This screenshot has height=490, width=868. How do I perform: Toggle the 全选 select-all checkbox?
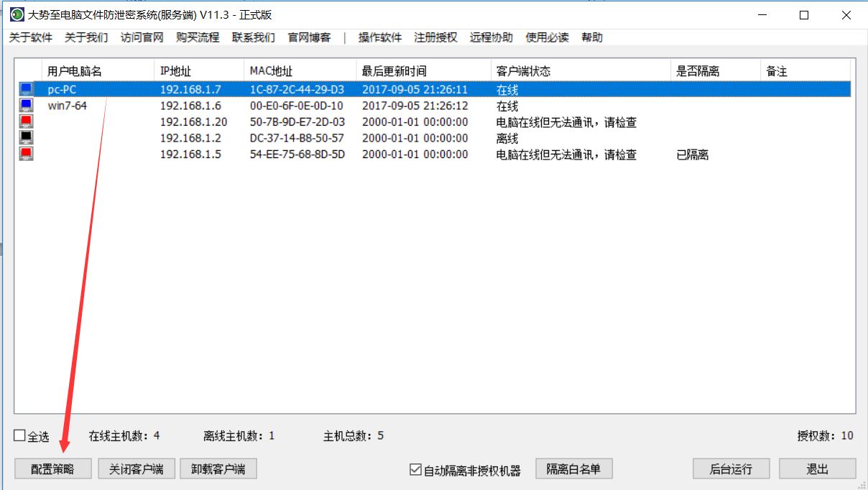pyautogui.click(x=19, y=435)
